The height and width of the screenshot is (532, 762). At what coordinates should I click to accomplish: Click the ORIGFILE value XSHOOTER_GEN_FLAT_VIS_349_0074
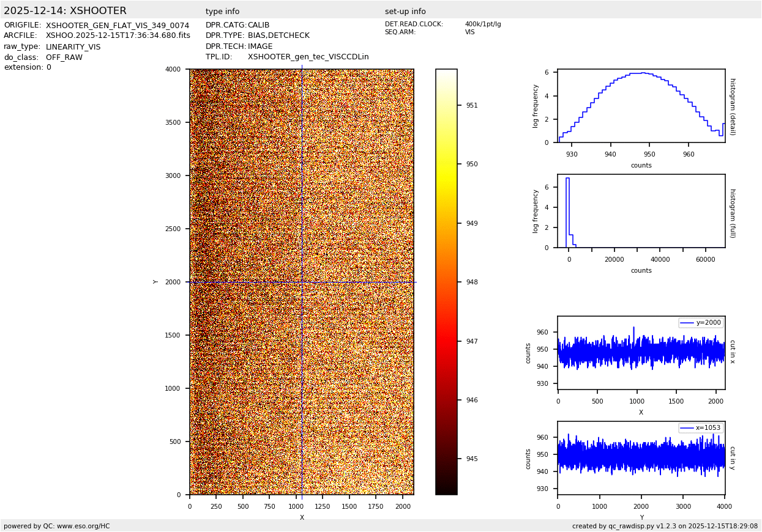(x=118, y=26)
